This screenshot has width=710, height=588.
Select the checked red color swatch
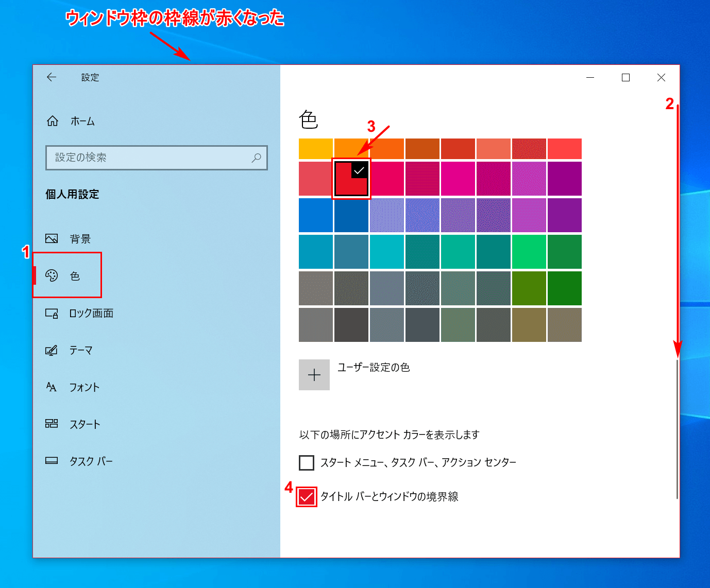pos(351,179)
